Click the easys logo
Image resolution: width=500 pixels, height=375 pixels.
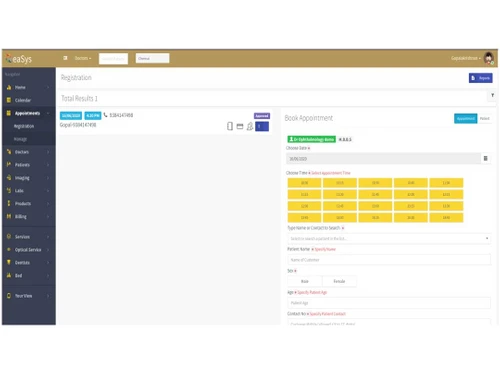(19, 59)
